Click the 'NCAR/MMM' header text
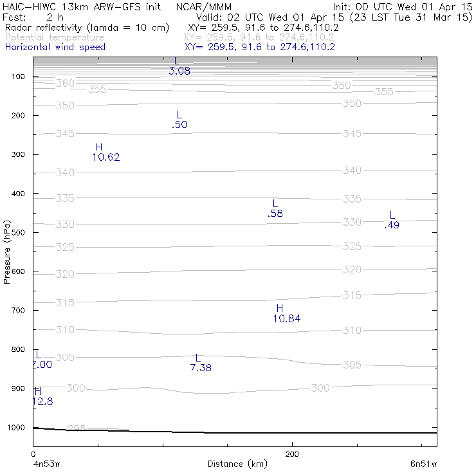 pyautogui.click(x=204, y=7)
